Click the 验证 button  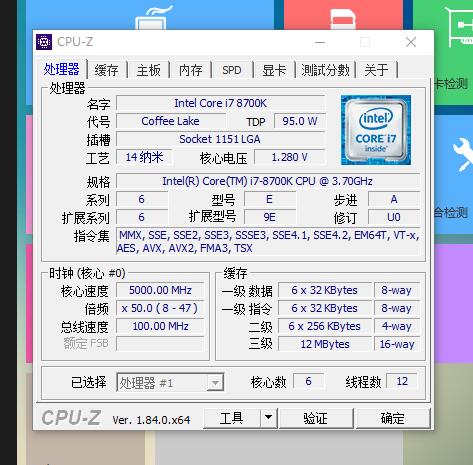(x=315, y=418)
